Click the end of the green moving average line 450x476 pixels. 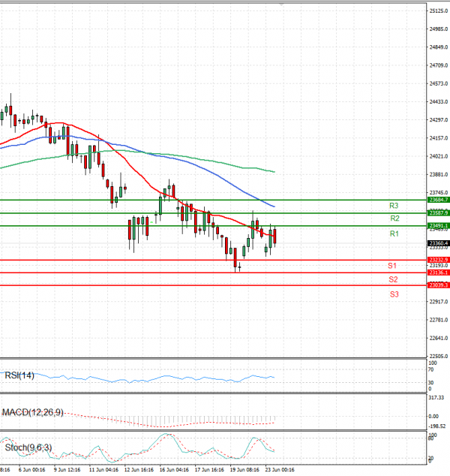[x=274, y=172]
